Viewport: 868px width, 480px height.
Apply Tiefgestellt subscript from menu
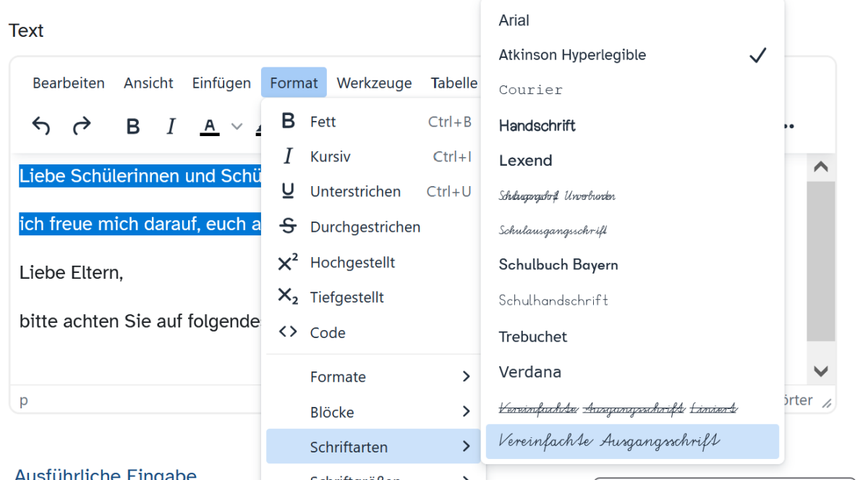click(x=346, y=298)
